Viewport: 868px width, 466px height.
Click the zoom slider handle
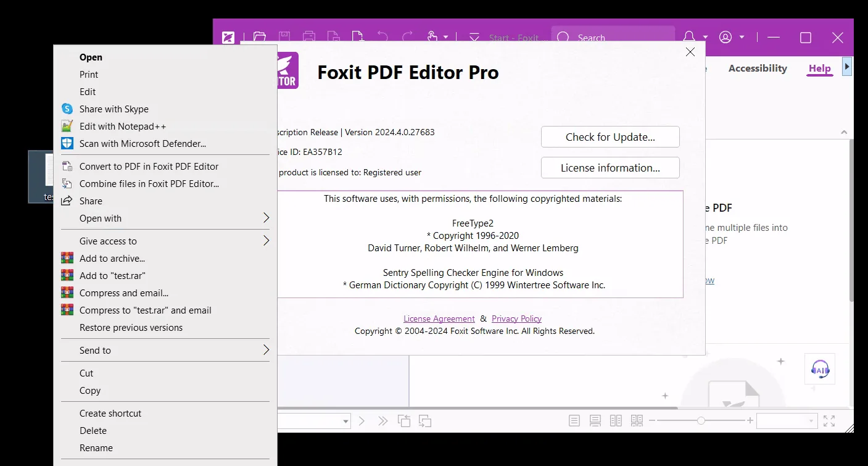[x=701, y=421]
